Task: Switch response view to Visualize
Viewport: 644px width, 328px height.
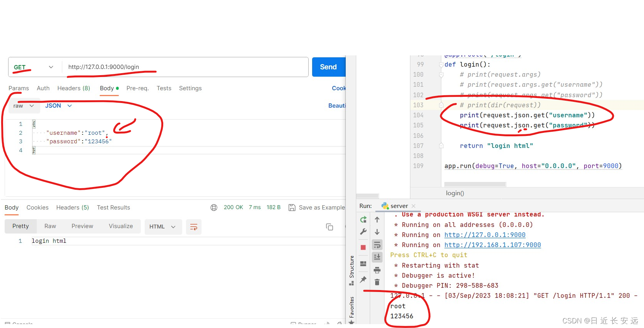Action: 121,226
